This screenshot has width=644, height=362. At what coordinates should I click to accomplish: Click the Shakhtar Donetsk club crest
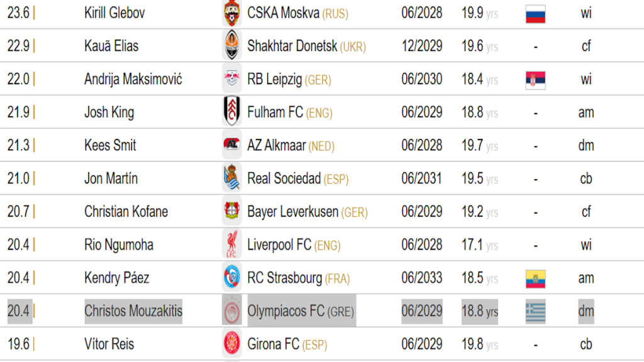point(231,46)
